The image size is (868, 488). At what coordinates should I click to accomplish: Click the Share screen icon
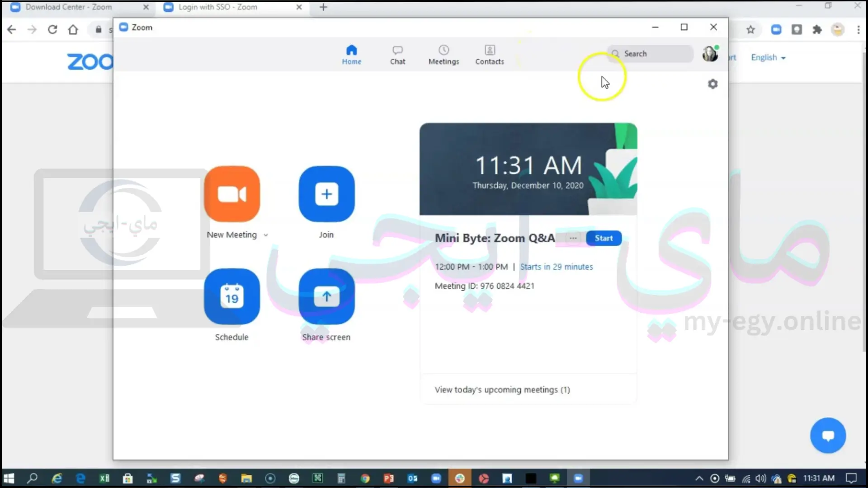tap(326, 296)
